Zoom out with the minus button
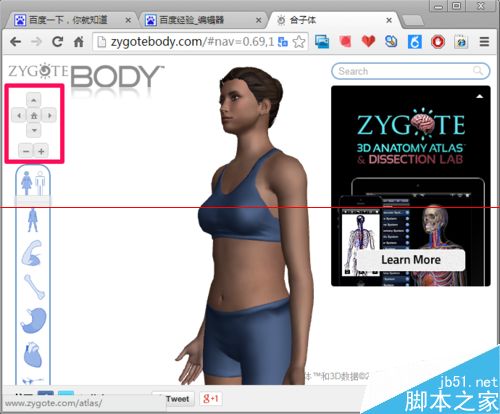The height and width of the screenshot is (414, 500). (26, 151)
